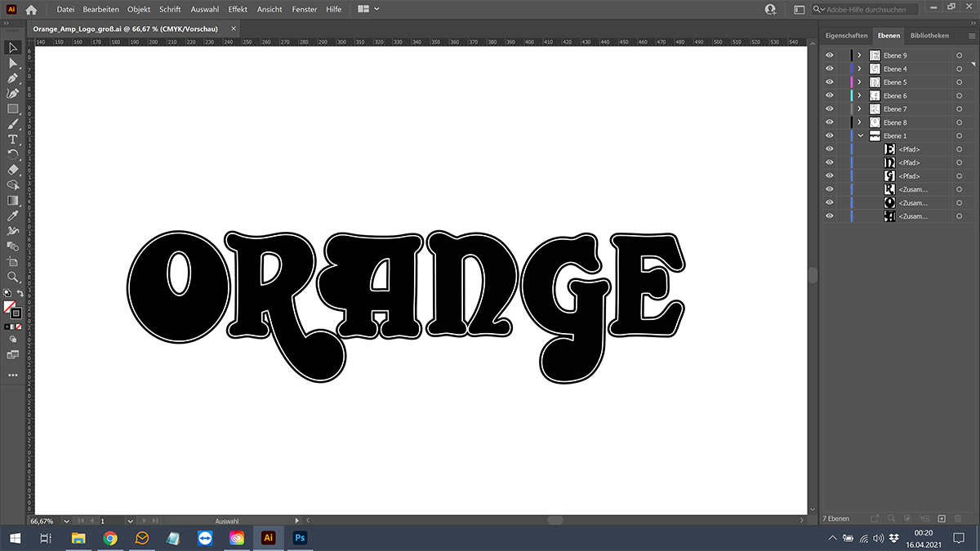Select the Eraser tool
Image resolution: width=980 pixels, height=551 pixels.
(13, 170)
